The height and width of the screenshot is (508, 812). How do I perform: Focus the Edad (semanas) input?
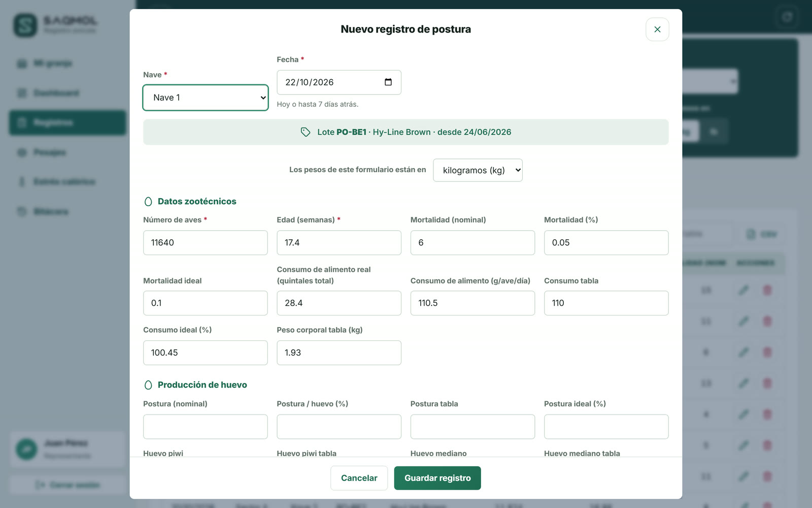339,243
